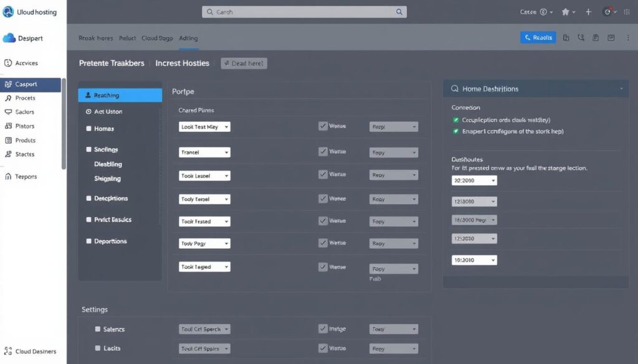Switch to the Adting tab
638x364 pixels.
point(188,38)
